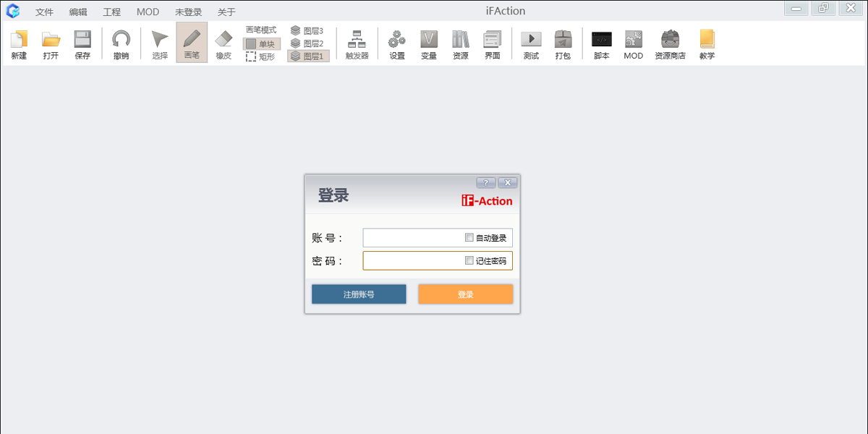Open the 文件 menu

(x=45, y=12)
